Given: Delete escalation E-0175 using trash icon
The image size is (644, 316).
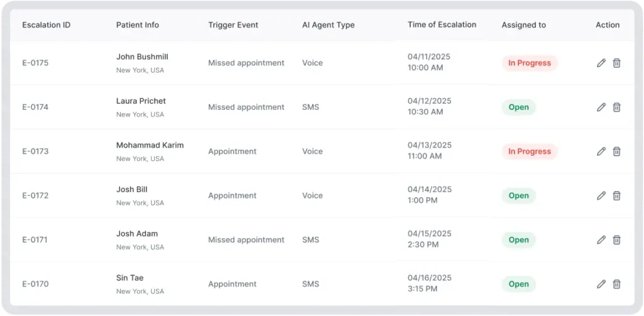Looking at the screenshot, I should point(616,63).
